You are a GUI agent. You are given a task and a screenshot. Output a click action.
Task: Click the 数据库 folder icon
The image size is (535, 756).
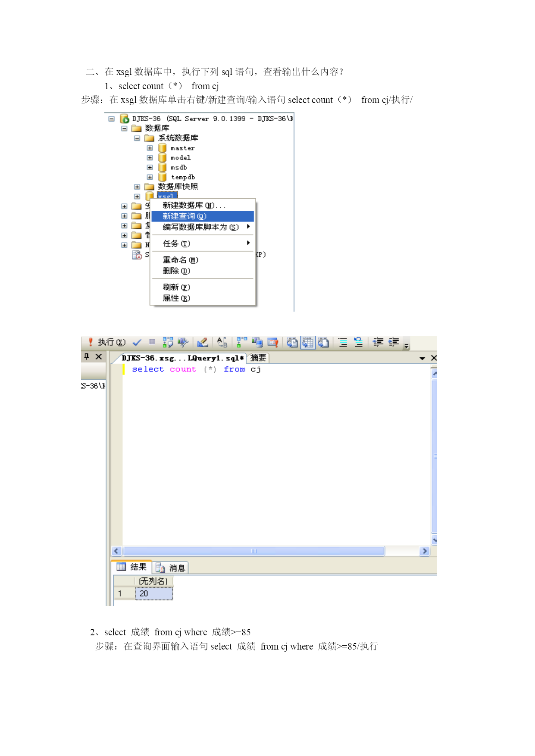pos(137,128)
